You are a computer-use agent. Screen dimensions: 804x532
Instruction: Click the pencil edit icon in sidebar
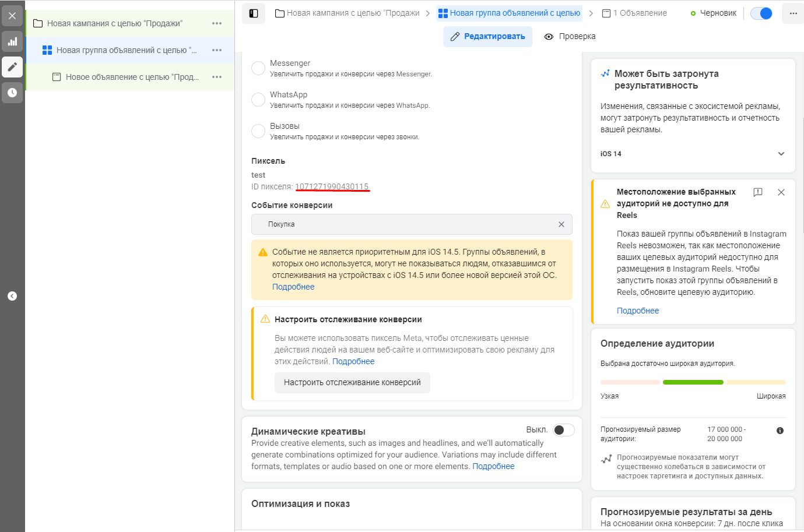(12, 67)
